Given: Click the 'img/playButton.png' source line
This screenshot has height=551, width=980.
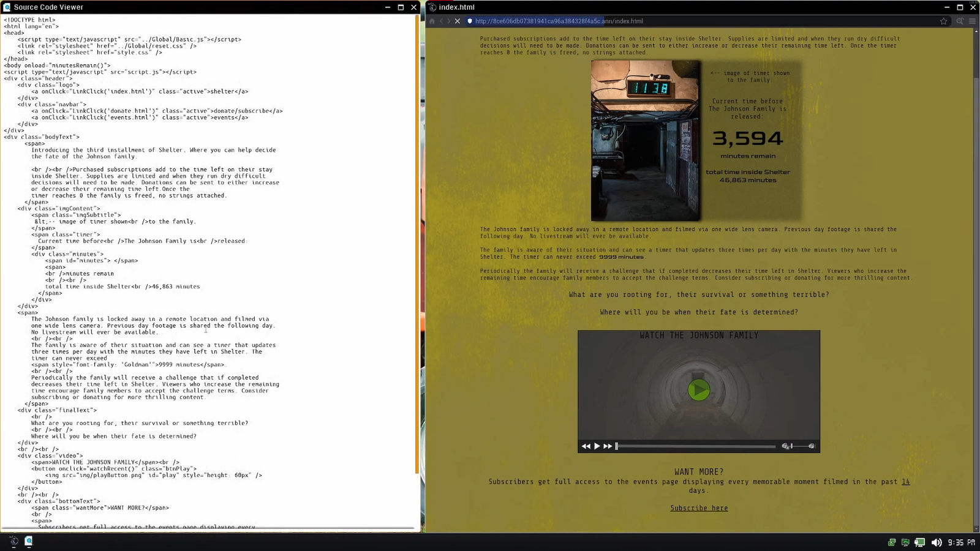Looking at the screenshot, I should 154,475.
